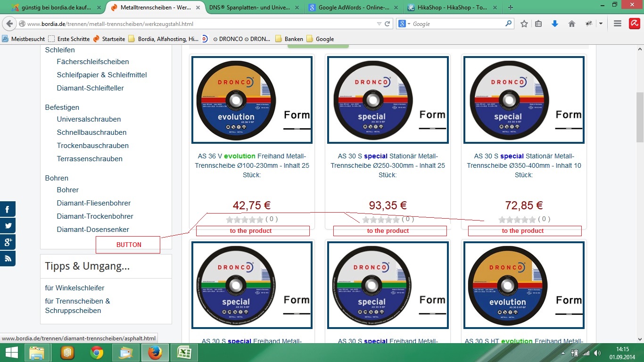Open AS 30 S special Ø350-400mm product title
644x362 pixels.
[524, 165]
